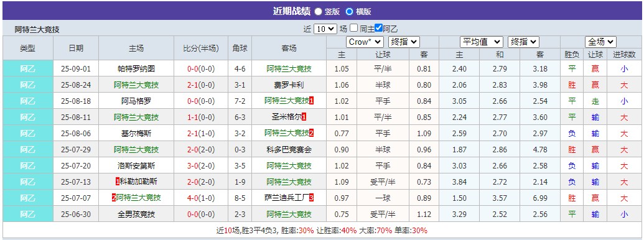The width and height of the screenshot is (644, 240).
Task: Click the 角球 column header
Action: tap(240, 48)
